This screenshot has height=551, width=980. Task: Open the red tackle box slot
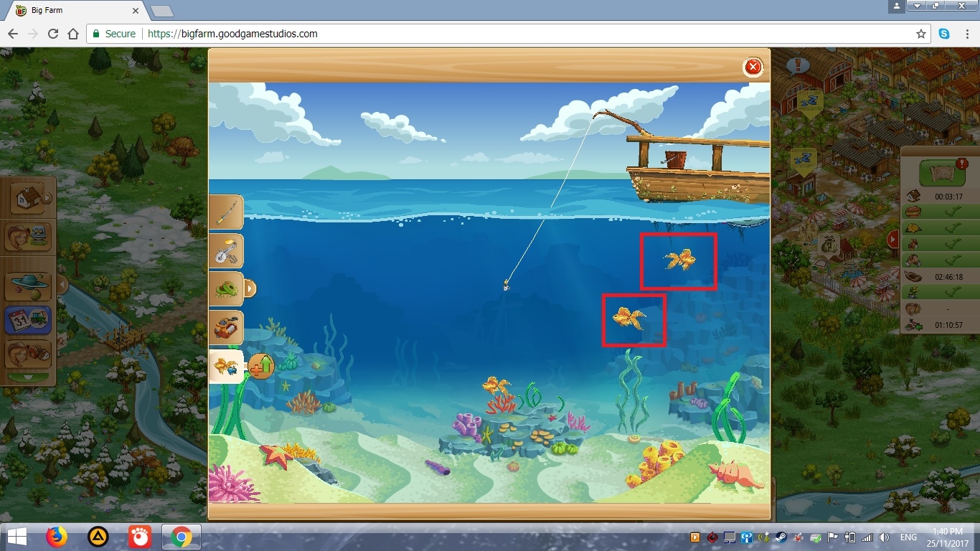[226, 328]
